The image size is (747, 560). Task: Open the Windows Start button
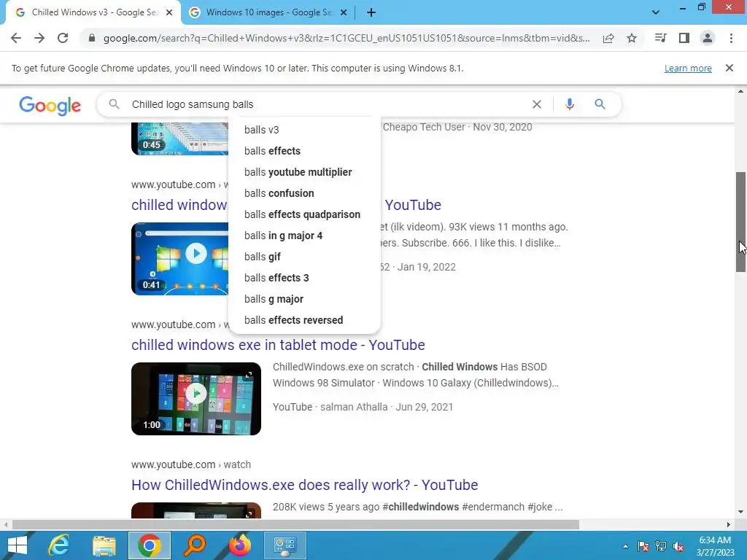pos(18,545)
